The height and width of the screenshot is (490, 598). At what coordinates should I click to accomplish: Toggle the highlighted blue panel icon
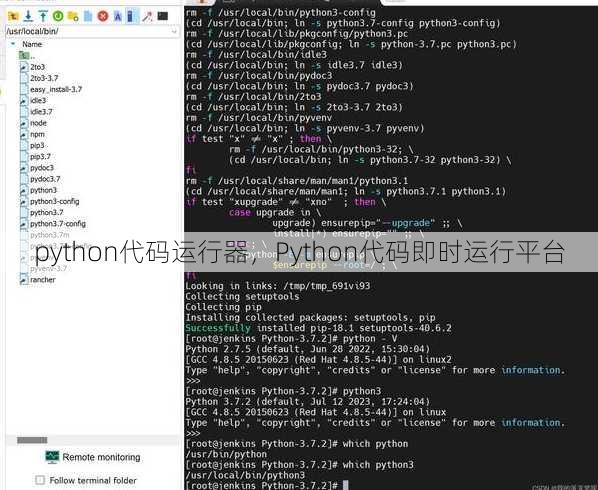[132, 16]
